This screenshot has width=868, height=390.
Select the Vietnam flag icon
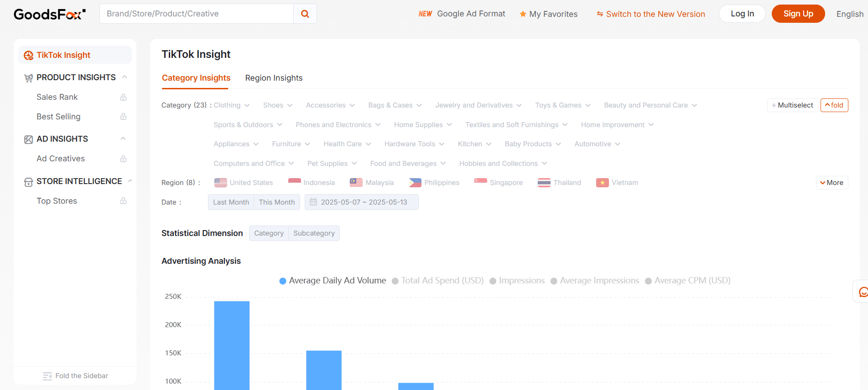[x=603, y=182]
